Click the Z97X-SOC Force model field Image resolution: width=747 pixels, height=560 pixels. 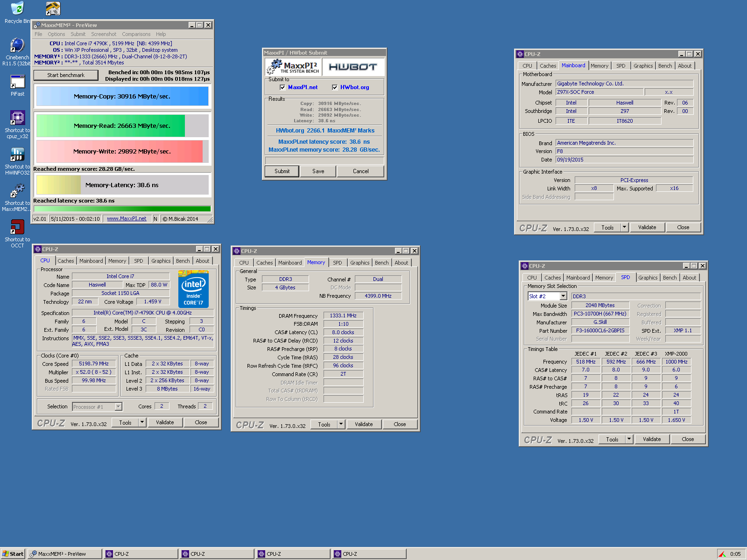pos(599,92)
